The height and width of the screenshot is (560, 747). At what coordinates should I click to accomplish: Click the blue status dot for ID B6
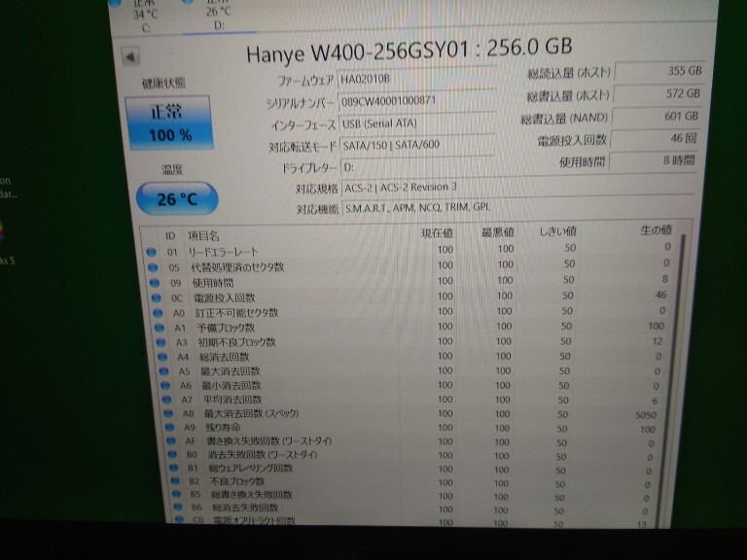tap(178, 507)
